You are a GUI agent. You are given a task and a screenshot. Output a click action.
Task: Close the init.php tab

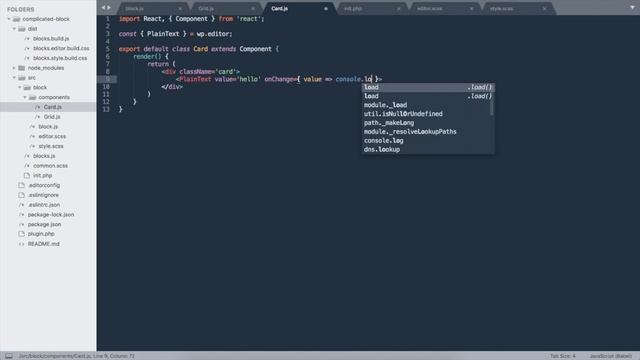(399, 9)
